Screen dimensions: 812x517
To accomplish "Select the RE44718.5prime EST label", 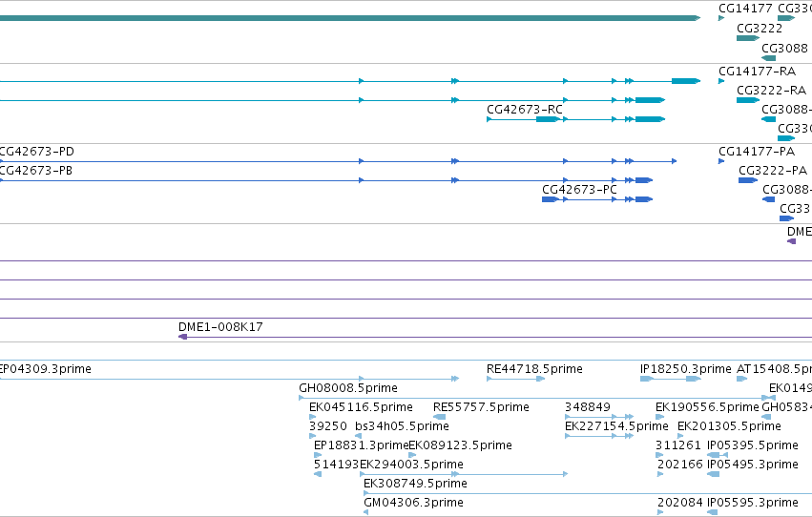I will coord(534,369).
